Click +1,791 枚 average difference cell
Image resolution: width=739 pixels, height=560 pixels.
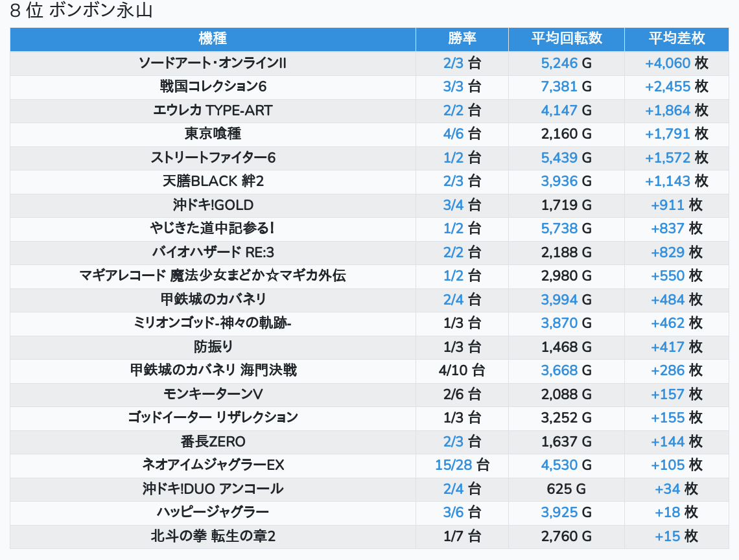[x=676, y=134]
